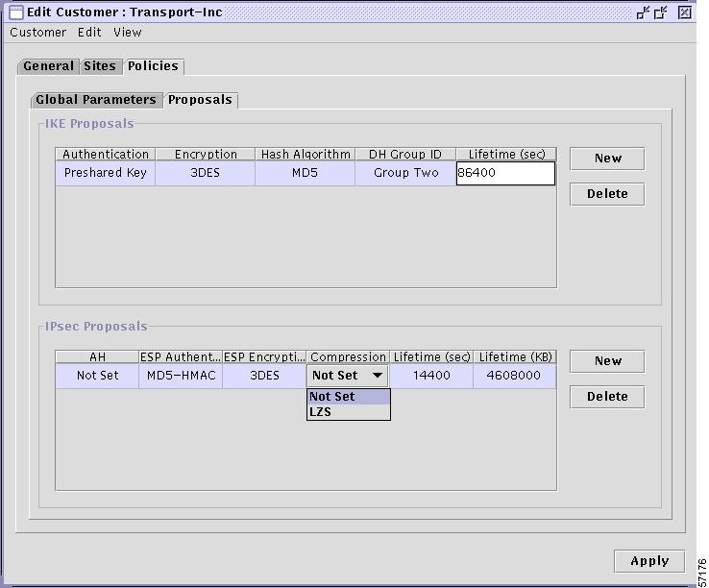
Task: Delete the selected IKE proposal
Action: pos(607,194)
